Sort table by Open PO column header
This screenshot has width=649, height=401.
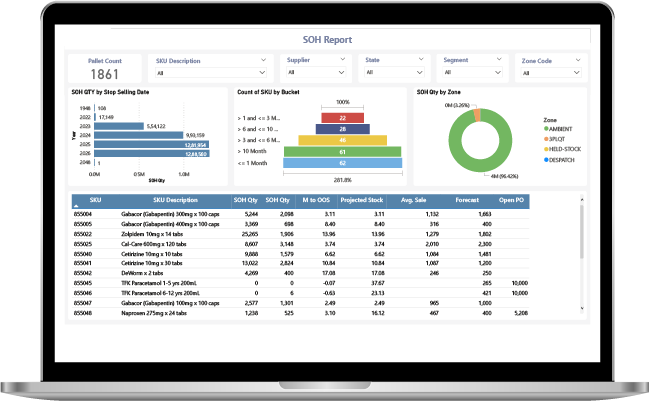click(x=511, y=200)
